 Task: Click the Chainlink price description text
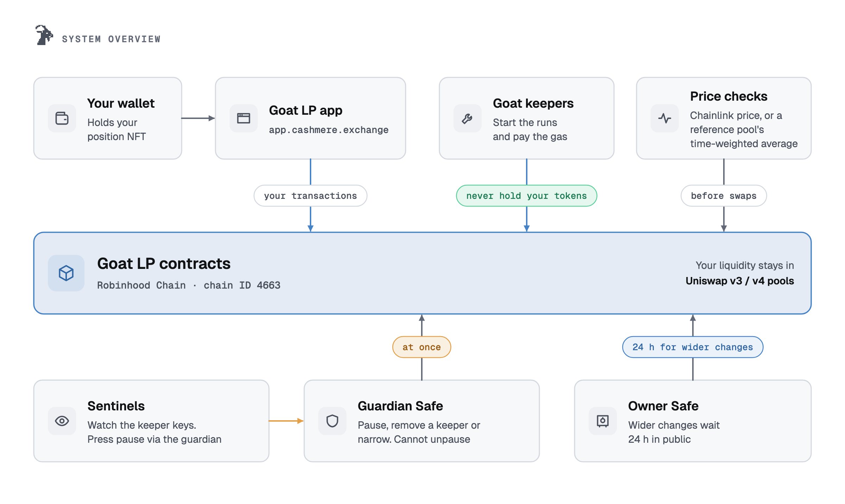tap(744, 130)
